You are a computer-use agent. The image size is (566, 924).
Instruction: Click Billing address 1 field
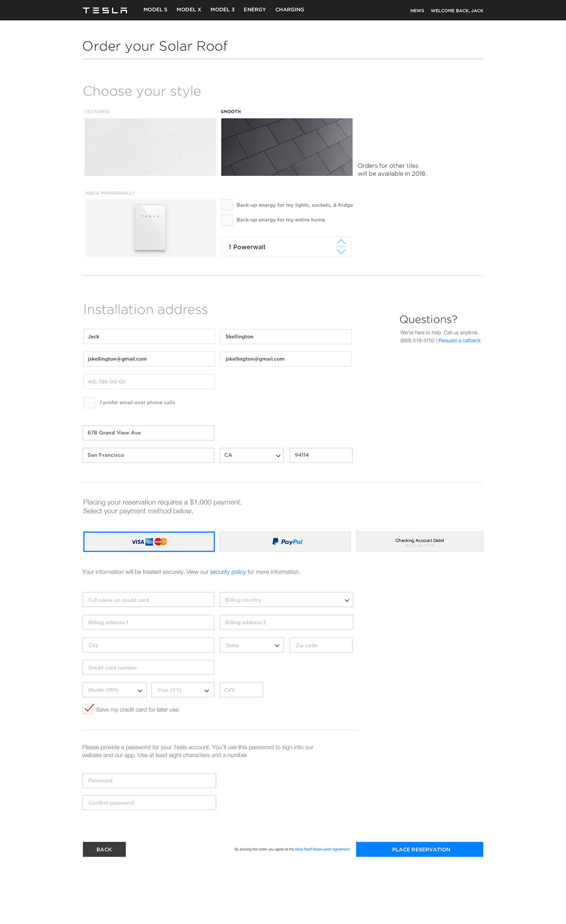click(148, 622)
